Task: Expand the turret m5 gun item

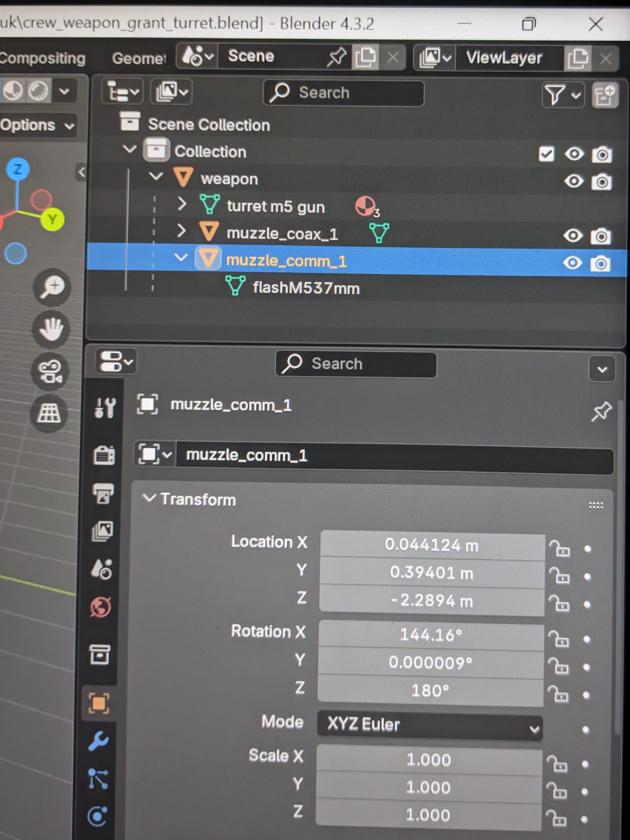Action: point(182,204)
